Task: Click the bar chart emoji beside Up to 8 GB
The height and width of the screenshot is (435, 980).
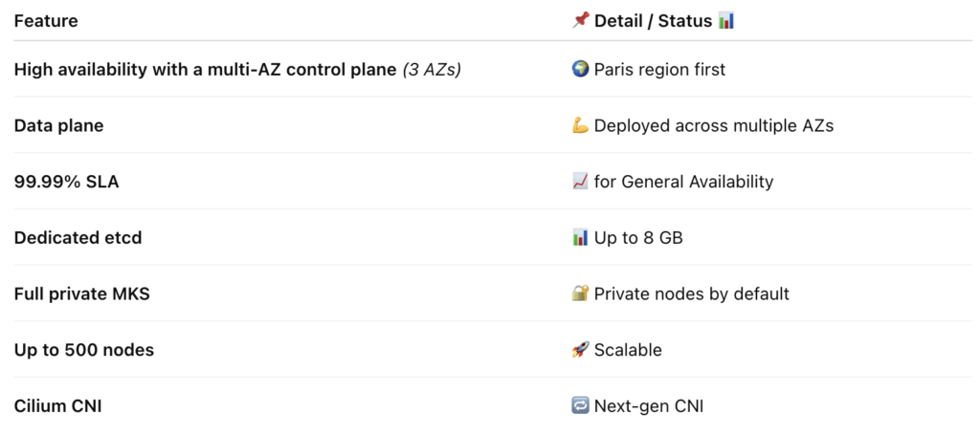Action: tap(580, 238)
